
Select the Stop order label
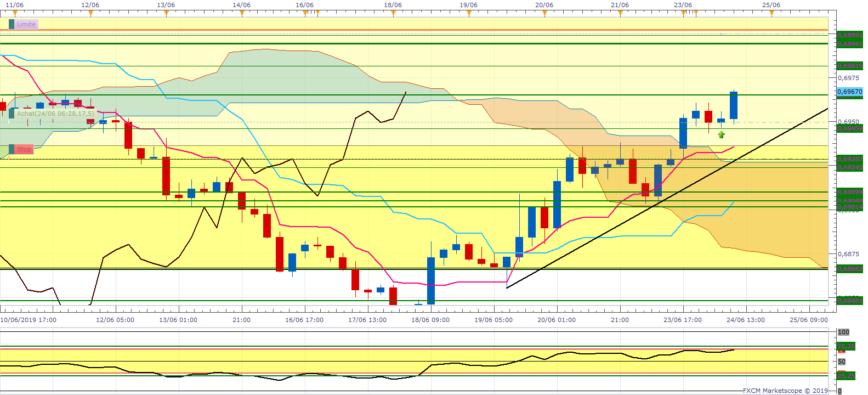click(24, 149)
